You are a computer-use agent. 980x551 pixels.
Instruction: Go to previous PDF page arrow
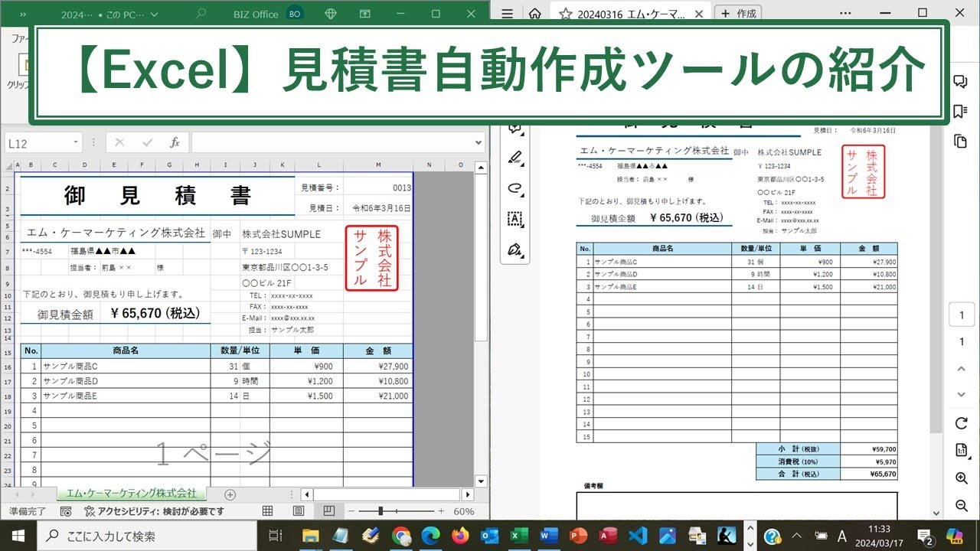[962, 369]
